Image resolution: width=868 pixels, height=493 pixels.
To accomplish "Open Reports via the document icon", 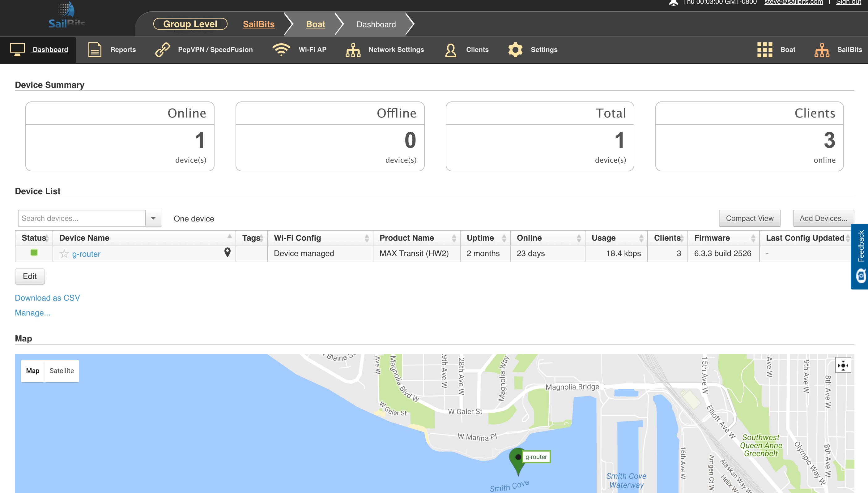I will [x=95, y=49].
